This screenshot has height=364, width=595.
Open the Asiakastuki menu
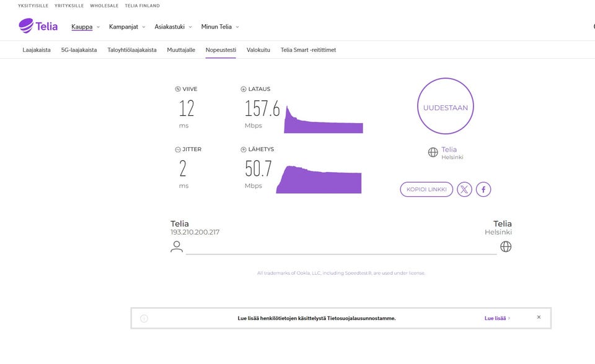(x=169, y=27)
